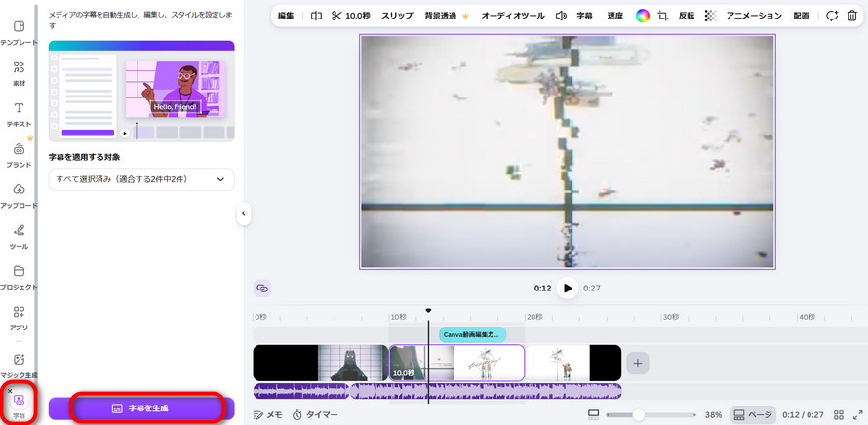Open the アップロード uploads panel

pyautogui.click(x=19, y=195)
